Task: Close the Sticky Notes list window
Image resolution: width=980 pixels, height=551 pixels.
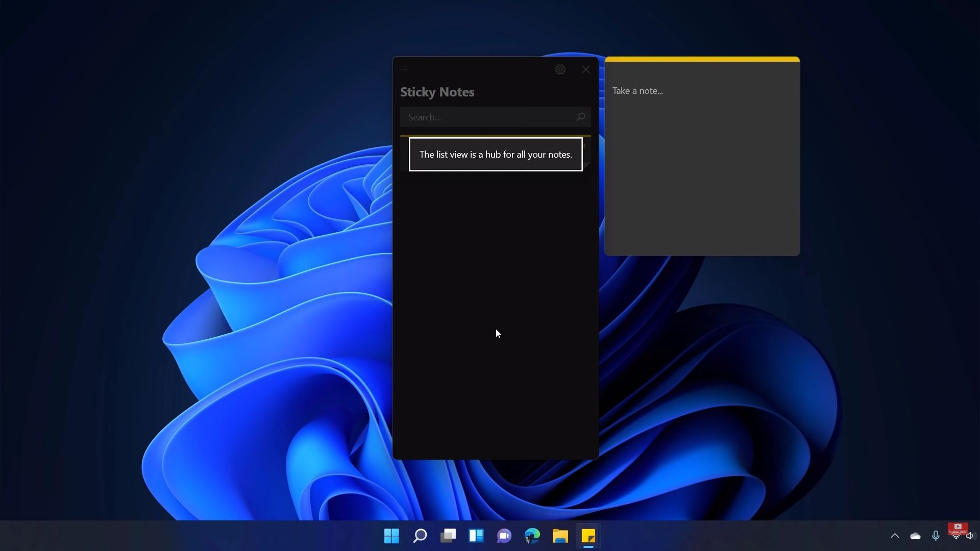Action: 586,69
